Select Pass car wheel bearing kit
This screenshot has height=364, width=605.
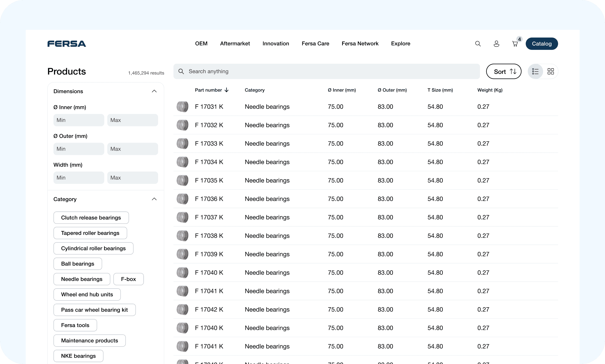click(95, 310)
